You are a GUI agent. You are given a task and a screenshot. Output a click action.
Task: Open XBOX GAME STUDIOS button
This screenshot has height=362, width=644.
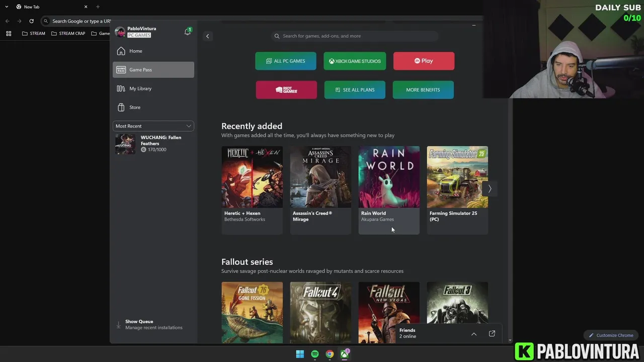pos(355,61)
